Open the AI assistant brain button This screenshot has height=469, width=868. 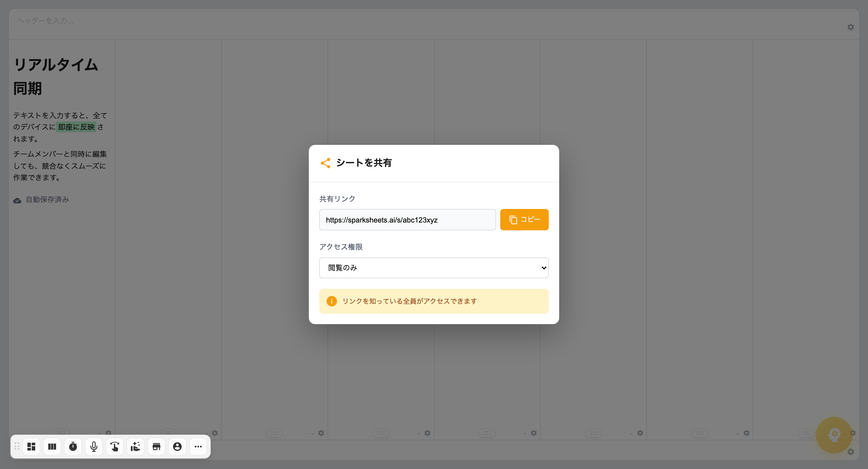coord(834,435)
